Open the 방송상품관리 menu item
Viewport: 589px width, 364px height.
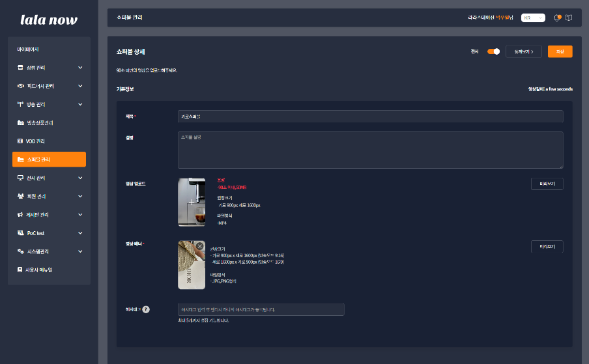[x=50, y=122]
